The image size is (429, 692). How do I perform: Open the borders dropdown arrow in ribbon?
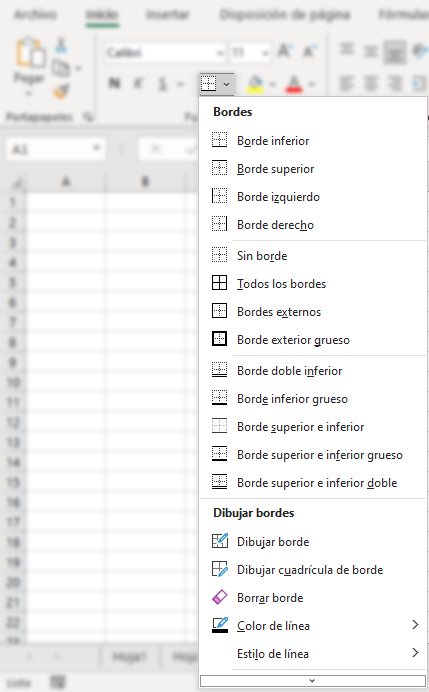click(226, 84)
